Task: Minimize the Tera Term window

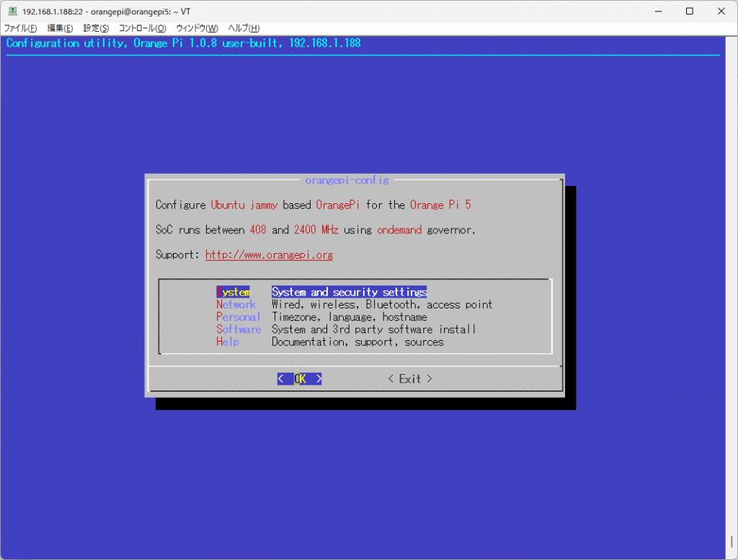Action: click(659, 12)
